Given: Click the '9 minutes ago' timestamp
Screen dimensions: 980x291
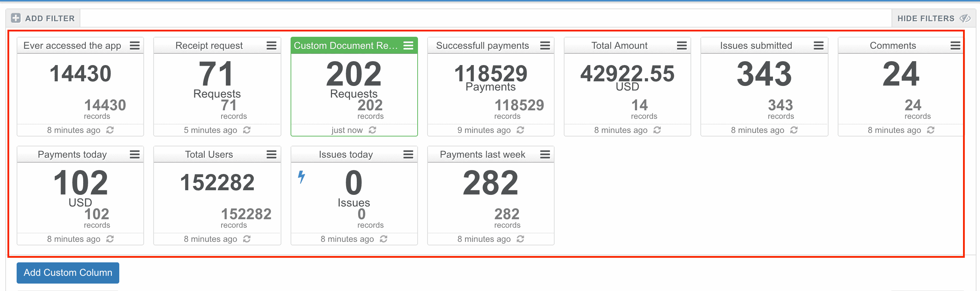Looking at the screenshot, I should (484, 130).
